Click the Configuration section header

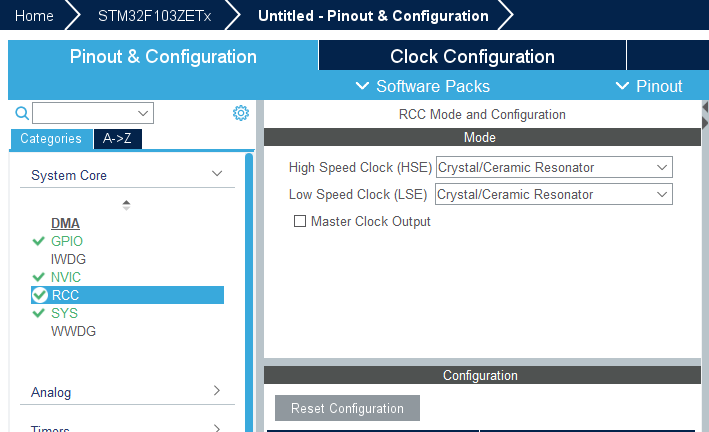coord(482,375)
